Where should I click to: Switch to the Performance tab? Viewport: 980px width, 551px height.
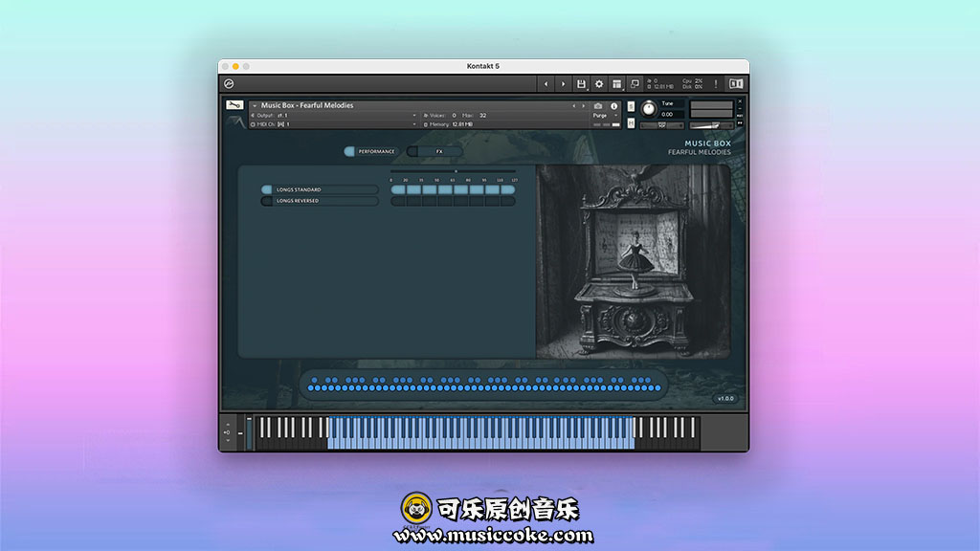(x=370, y=151)
